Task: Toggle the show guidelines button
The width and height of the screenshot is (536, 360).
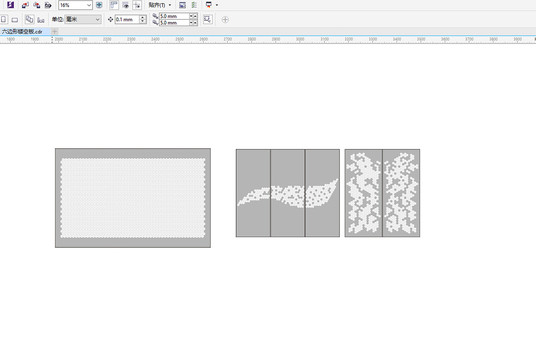Action: tap(137, 5)
